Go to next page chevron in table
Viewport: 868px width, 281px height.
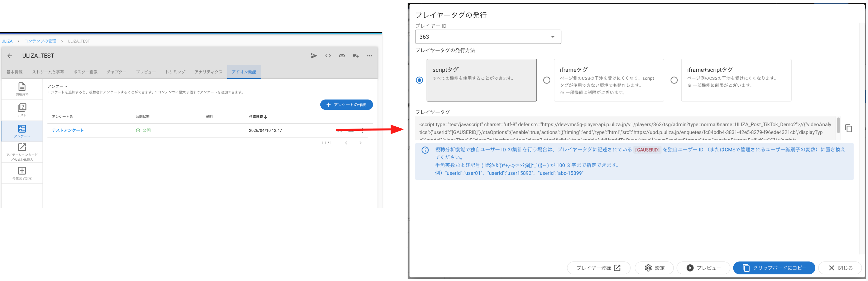360,143
